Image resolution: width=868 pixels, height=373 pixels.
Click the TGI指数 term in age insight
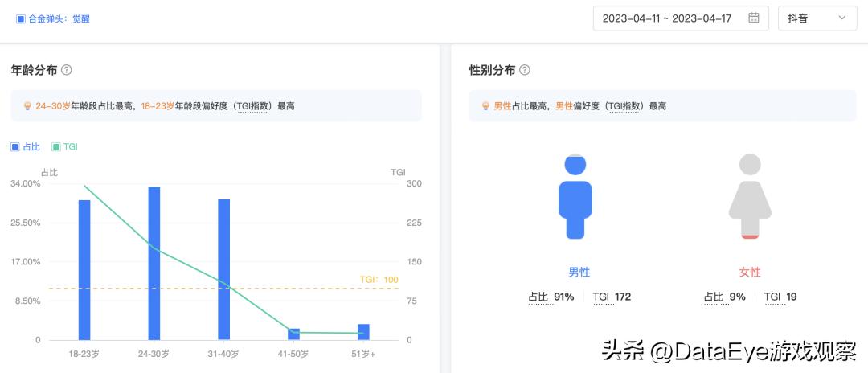coord(252,106)
